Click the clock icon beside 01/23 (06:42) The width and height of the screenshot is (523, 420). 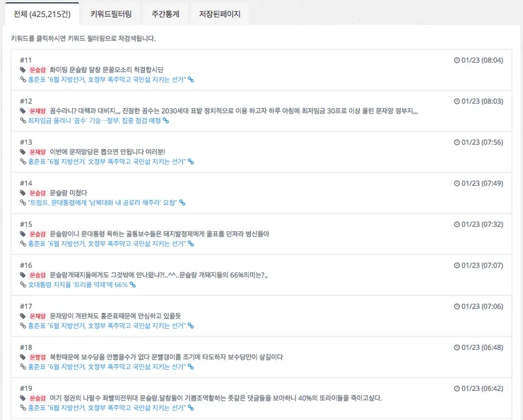(457, 388)
